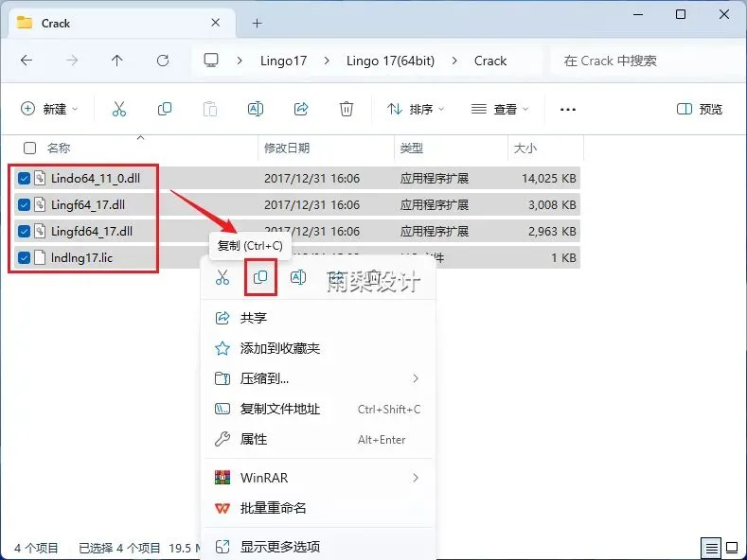Go forward with the right arrow
This screenshot has height=560, width=747.
click(72, 61)
